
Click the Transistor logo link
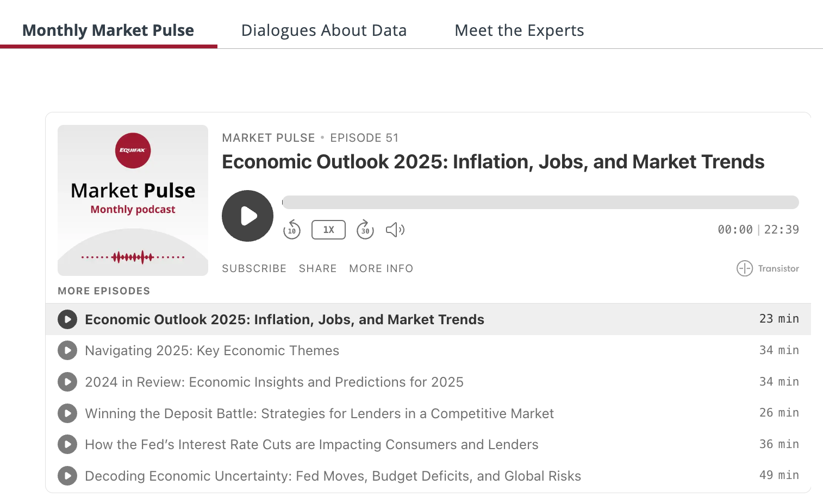click(768, 268)
